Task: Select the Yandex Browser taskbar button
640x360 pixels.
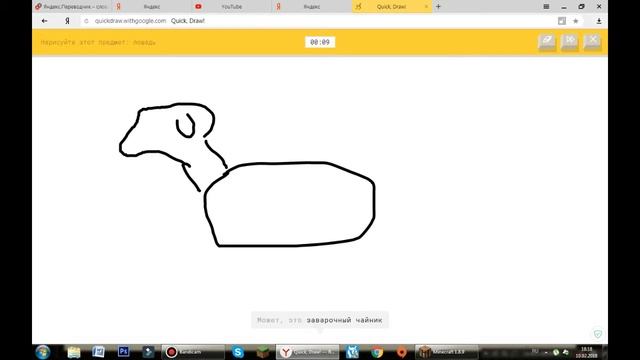Action: 307,352
